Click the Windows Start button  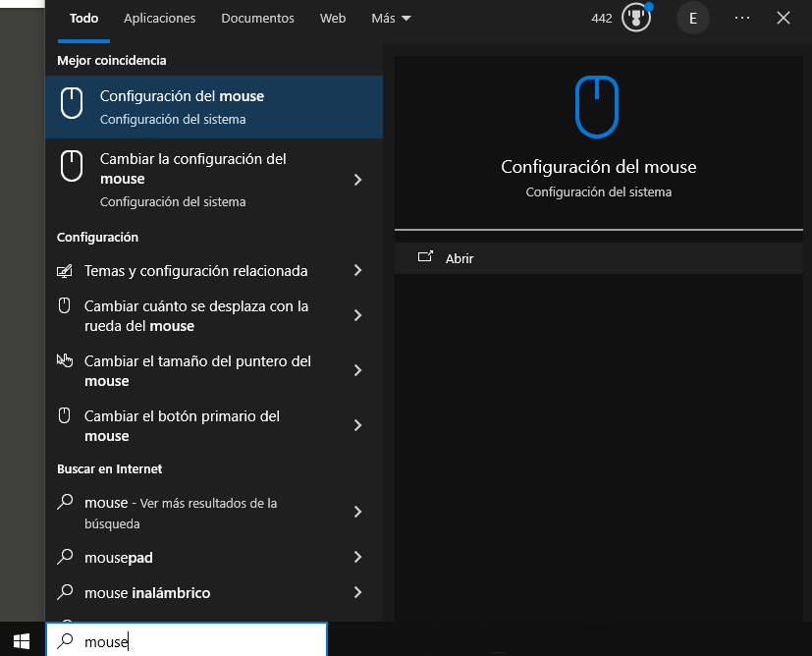pyautogui.click(x=22, y=641)
